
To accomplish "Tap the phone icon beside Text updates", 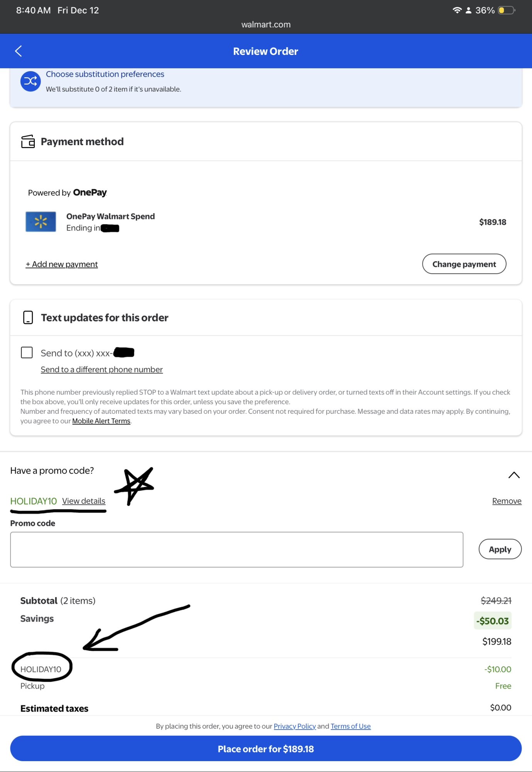I will click(28, 317).
